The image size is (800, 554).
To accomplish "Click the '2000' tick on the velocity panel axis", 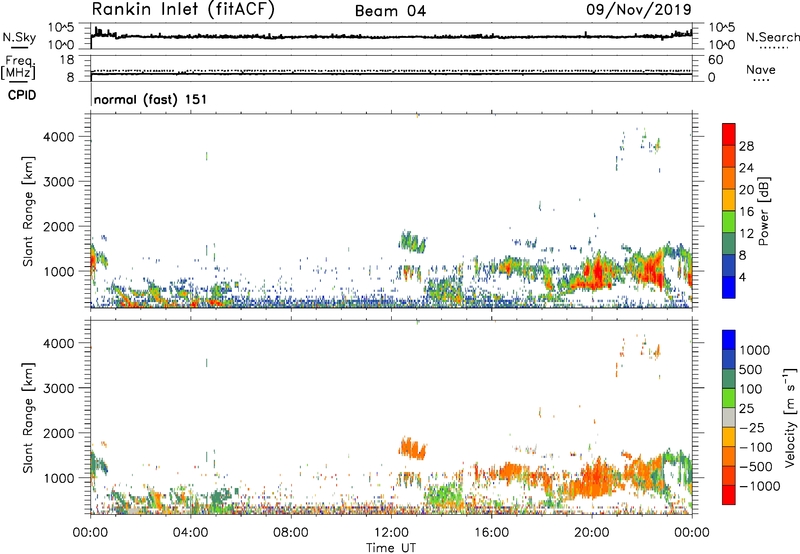I will (x=59, y=433).
